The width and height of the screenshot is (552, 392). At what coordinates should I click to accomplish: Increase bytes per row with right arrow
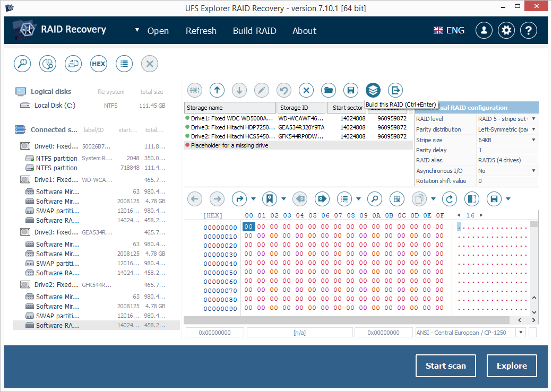(x=481, y=215)
